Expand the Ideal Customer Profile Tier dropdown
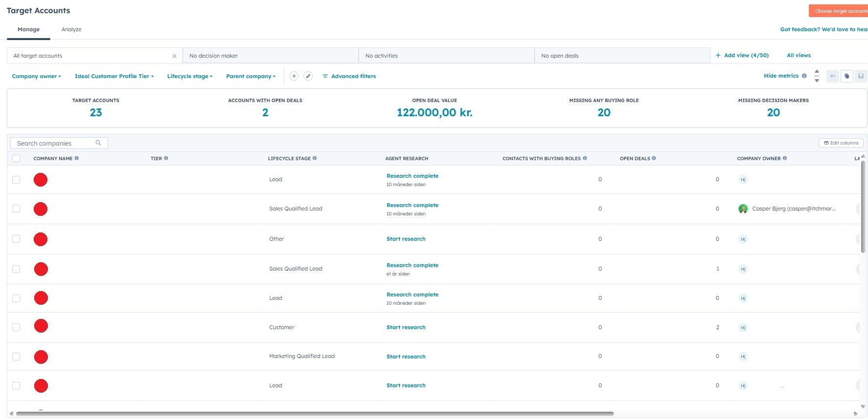868x420 pixels. [x=114, y=76]
